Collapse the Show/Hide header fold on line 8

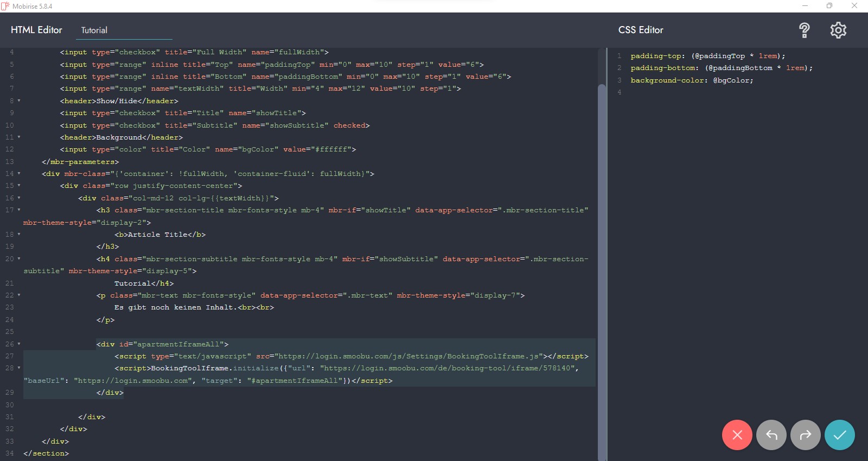tap(19, 100)
